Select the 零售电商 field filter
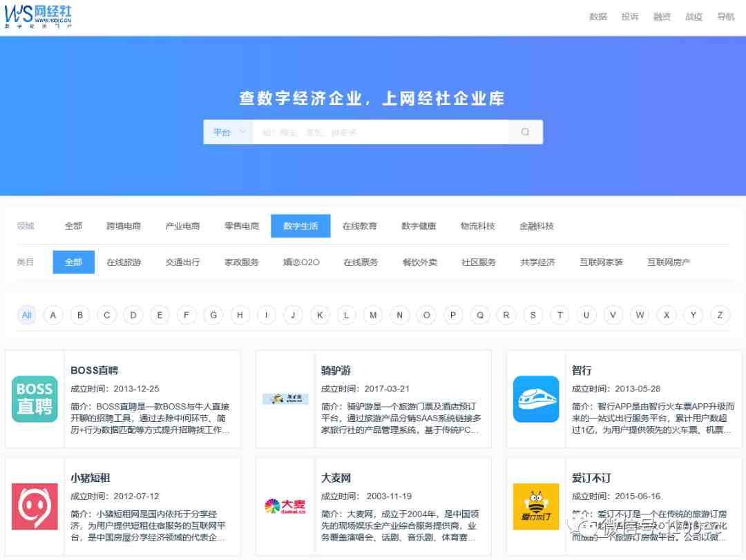The height and width of the screenshot is (560, 746). (242, 226)
